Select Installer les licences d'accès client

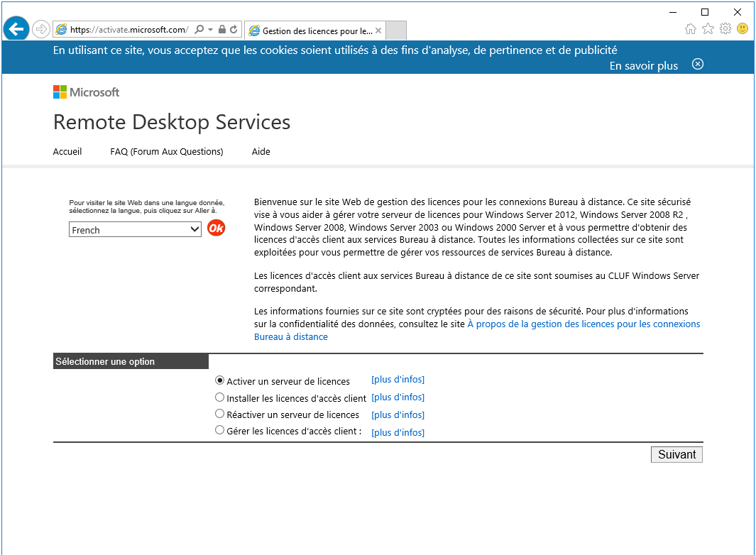click(x=219, y=397)
